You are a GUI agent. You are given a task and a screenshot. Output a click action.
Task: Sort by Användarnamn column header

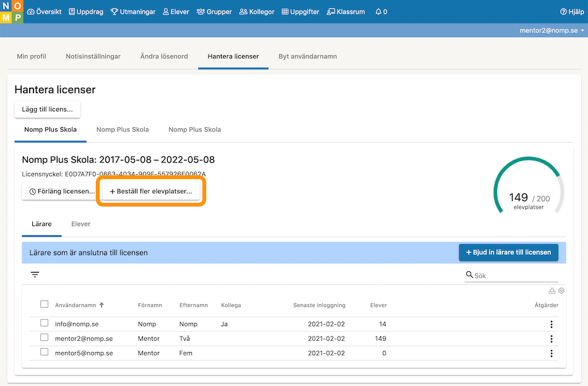(76, 305)
